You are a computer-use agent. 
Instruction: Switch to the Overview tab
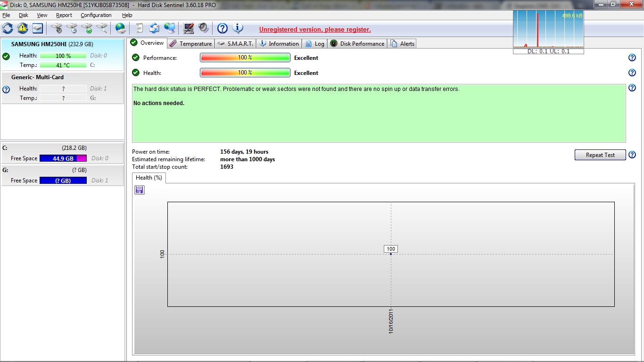[x=147, y=43]
